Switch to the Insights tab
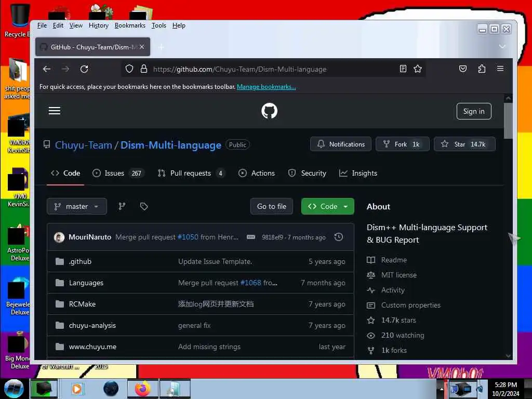Screen dimensions: 532x399 [x=358, y=173]
